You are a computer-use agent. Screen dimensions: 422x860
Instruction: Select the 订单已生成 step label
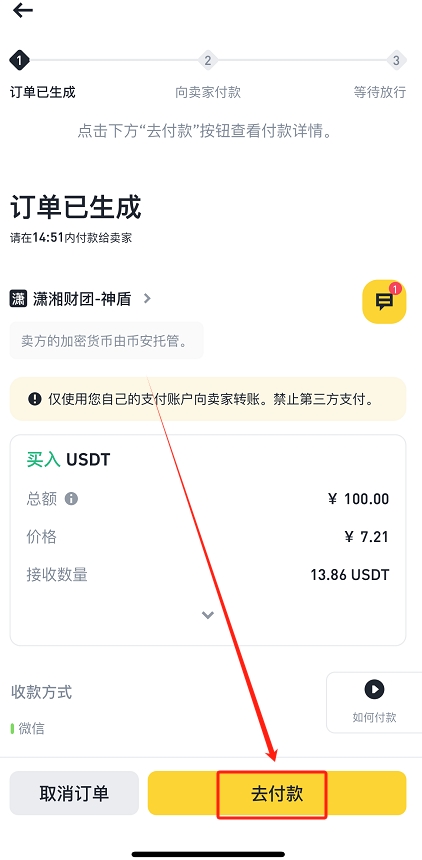click(43, 92)
